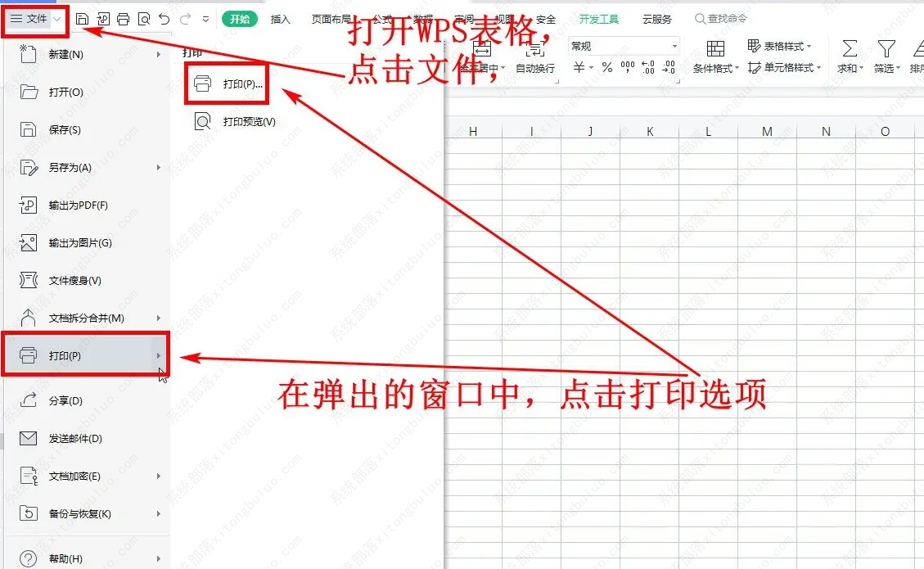Click the Save icon in quick access toolbar
Viewport: 924px width, 569px height.
coord(83,19)
